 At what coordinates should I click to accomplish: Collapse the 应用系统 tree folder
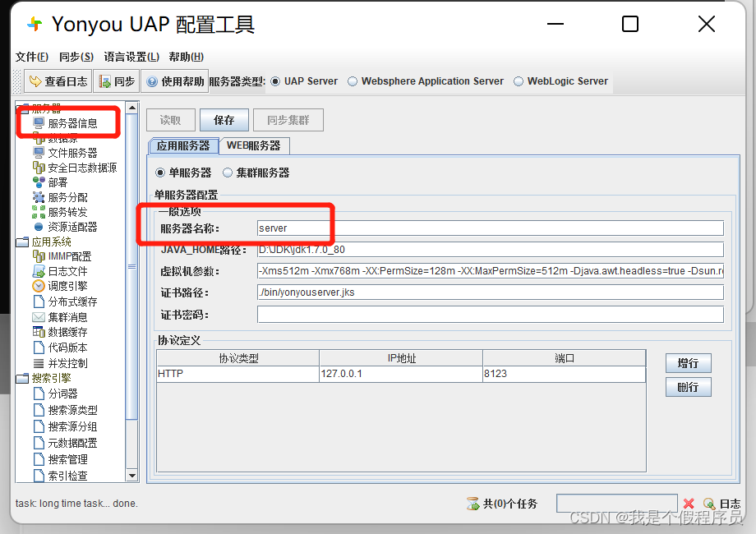tap(23, 242)
